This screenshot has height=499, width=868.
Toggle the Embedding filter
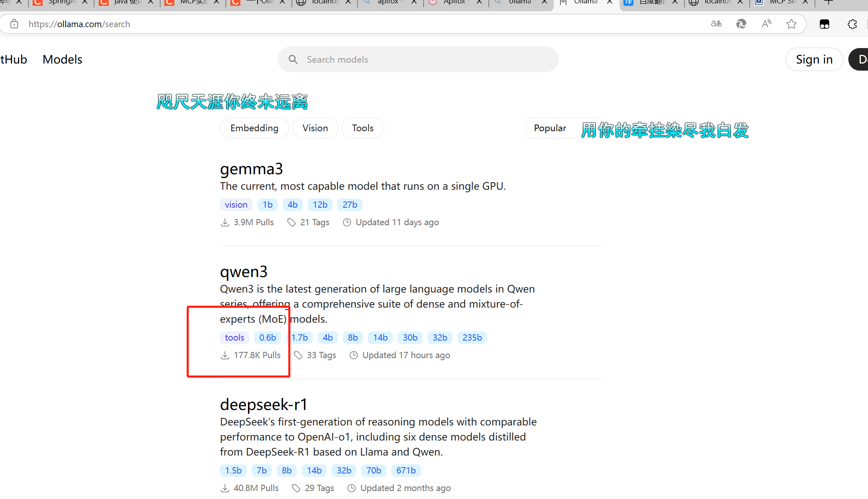(x=254, y=128)
